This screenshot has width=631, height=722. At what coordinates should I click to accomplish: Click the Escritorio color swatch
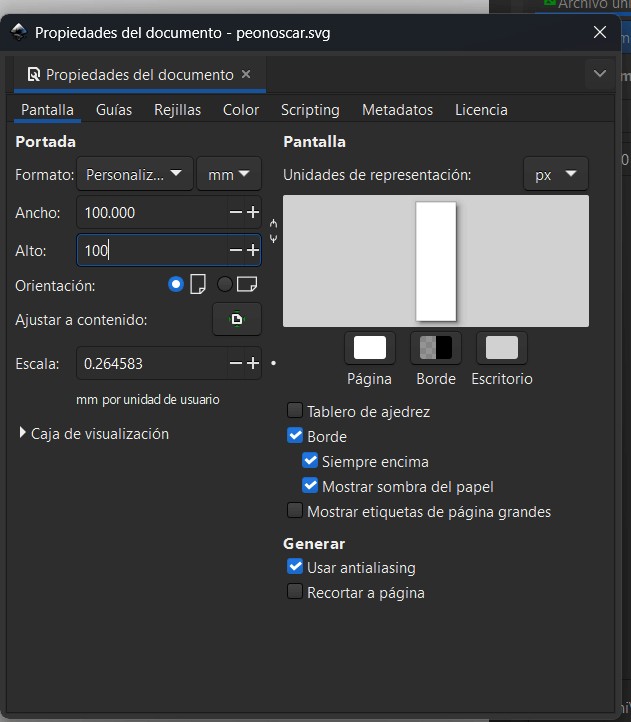pyautogui.click(x=502, y=348)
